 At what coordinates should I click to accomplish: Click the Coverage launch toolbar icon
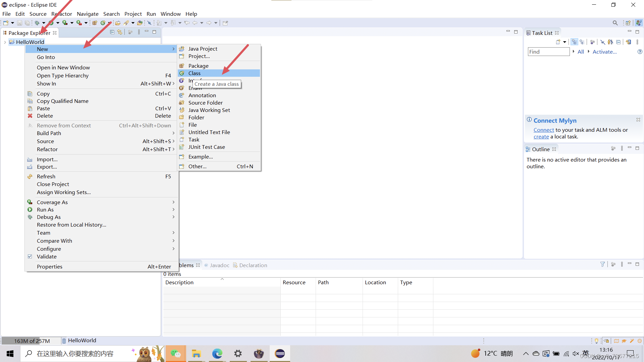tap(65, 23)
